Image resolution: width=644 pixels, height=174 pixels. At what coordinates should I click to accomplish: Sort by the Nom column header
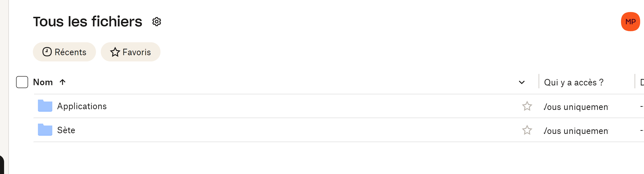43,82
